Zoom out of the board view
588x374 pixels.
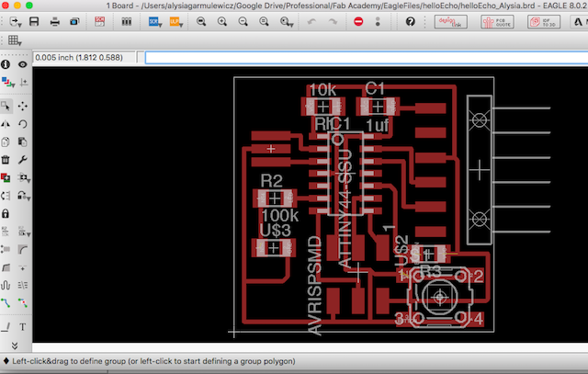point(243,22)
